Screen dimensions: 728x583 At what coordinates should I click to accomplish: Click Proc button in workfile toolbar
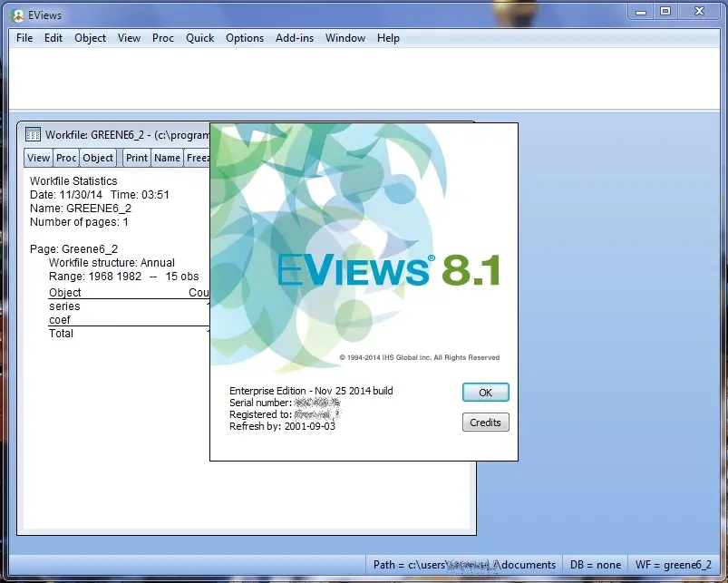(x=66, y=158)
